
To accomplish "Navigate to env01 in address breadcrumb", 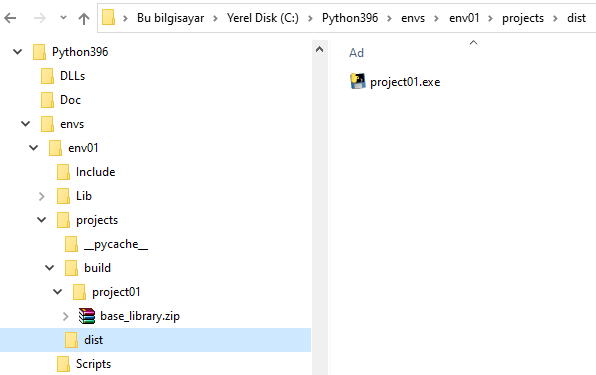I will [464, 18].
